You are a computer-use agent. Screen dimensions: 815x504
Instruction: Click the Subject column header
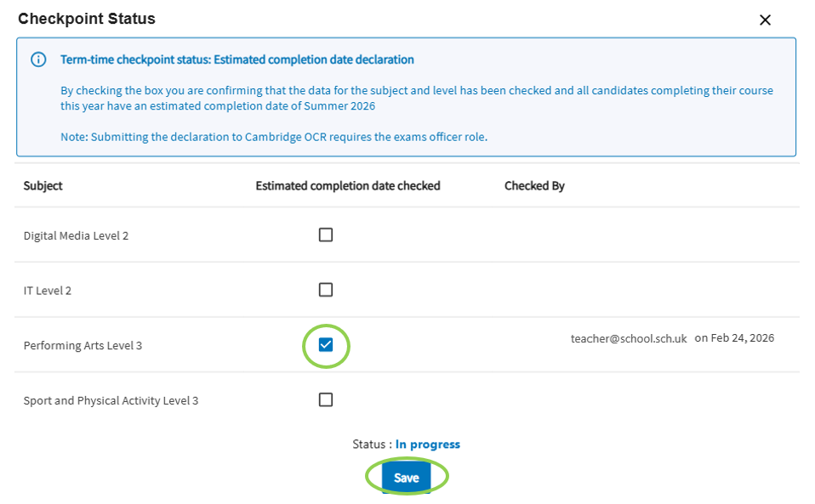point(43,185)
